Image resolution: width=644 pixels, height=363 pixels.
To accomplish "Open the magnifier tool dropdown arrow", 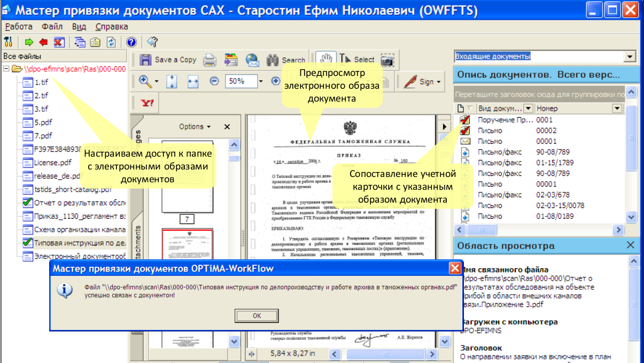I will pyautogui.click(x=157, y=82).
